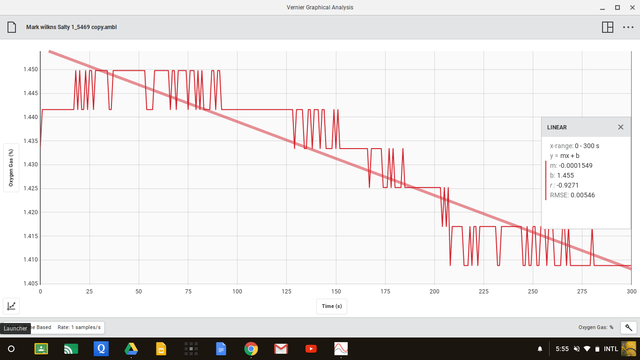Open Google Classroom from the shelf

(x=41, y=349)
